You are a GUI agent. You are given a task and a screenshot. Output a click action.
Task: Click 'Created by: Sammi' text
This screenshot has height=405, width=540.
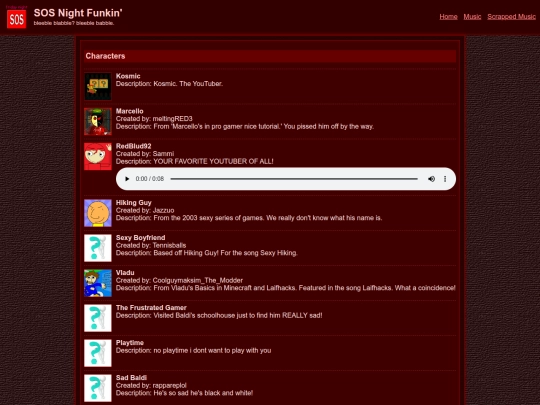click(x=145, y=154)
